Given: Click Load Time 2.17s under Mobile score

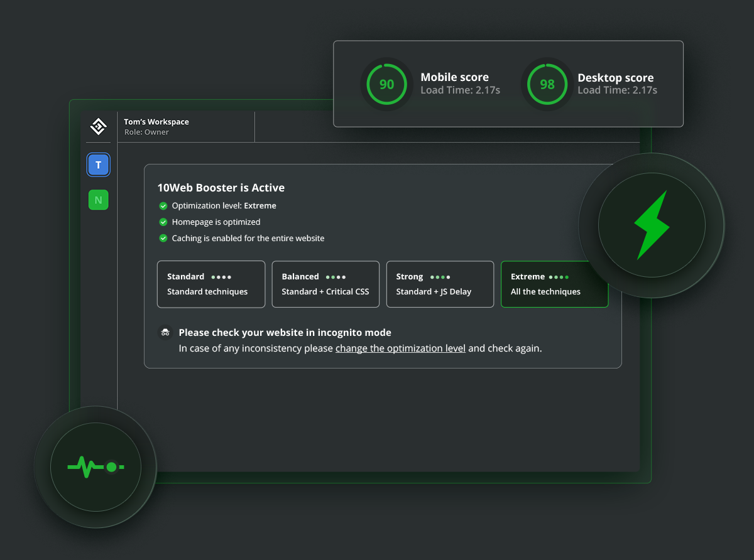Looking at the screenshot, I should (x=460, y=90).
